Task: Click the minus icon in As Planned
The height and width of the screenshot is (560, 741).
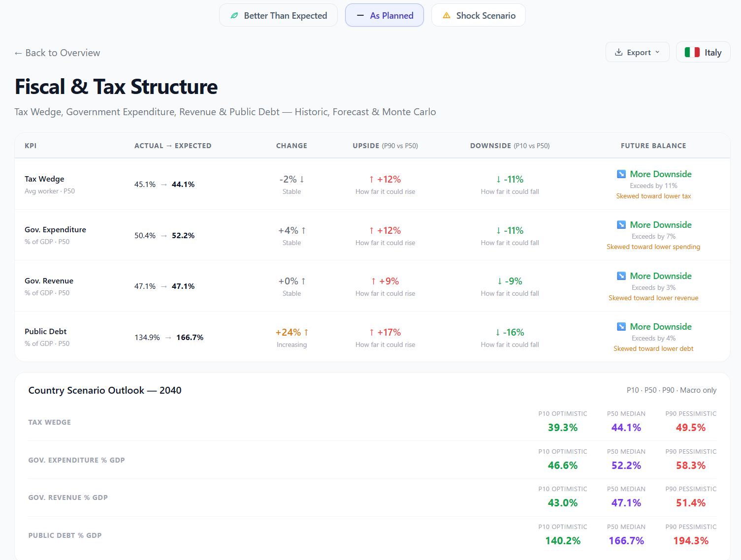Action: click(360, 16)
